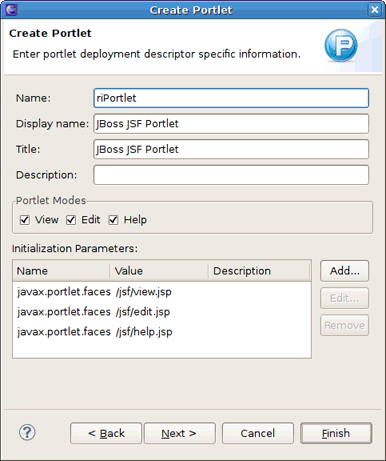Focus the Name field containing riPortlet
Screen dimensions: 386x461
point(231,98)
